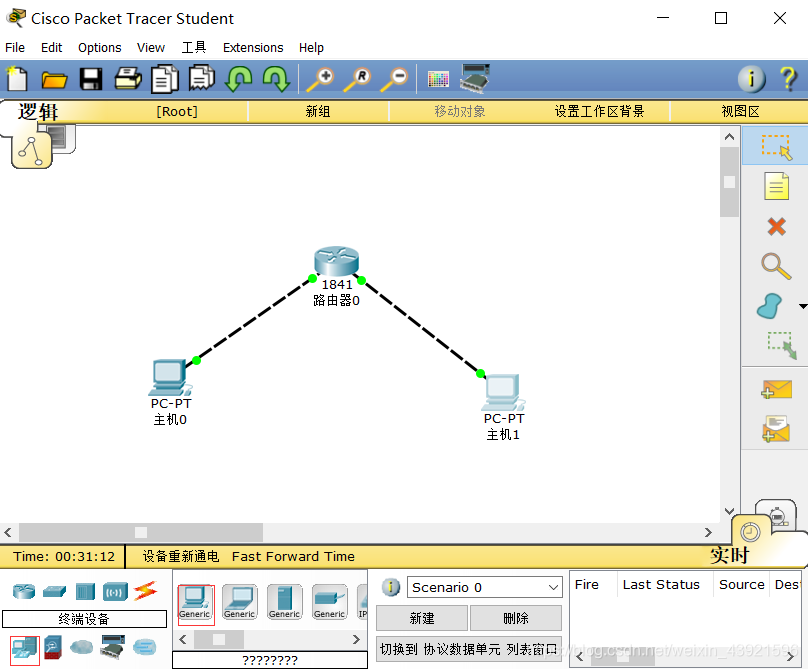Open the custom devices dialog icon
The image size is (808, 669).
point(475,78)
